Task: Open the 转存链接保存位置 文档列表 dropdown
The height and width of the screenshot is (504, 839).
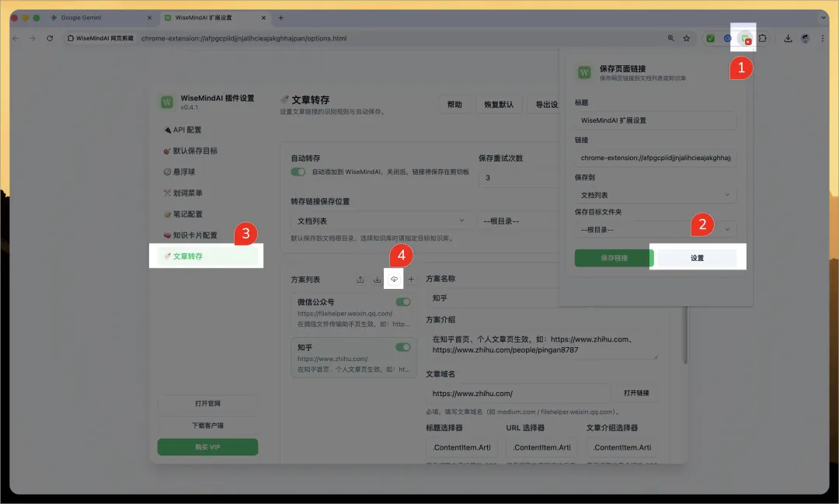Action: point(381,219)
